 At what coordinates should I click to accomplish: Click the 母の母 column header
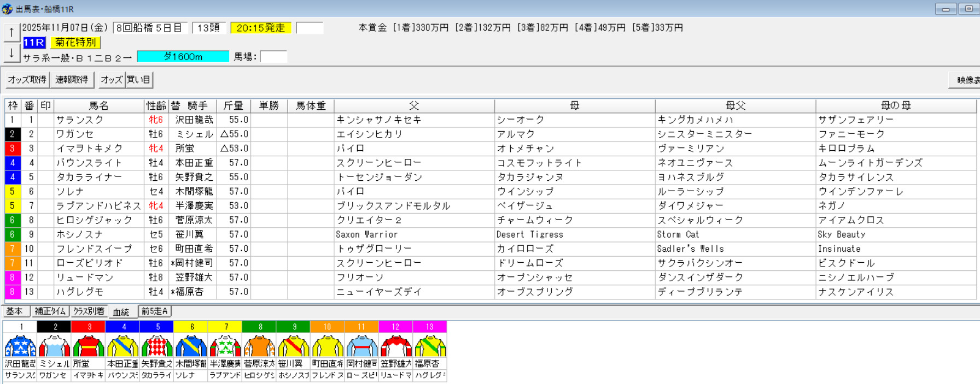tap(896, 106)
